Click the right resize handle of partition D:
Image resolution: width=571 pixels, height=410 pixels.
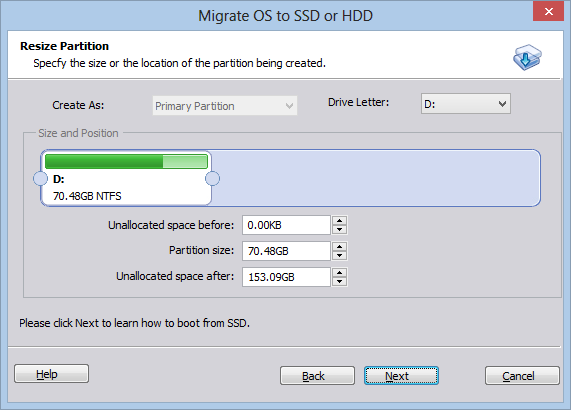click(x=212, y=178)
